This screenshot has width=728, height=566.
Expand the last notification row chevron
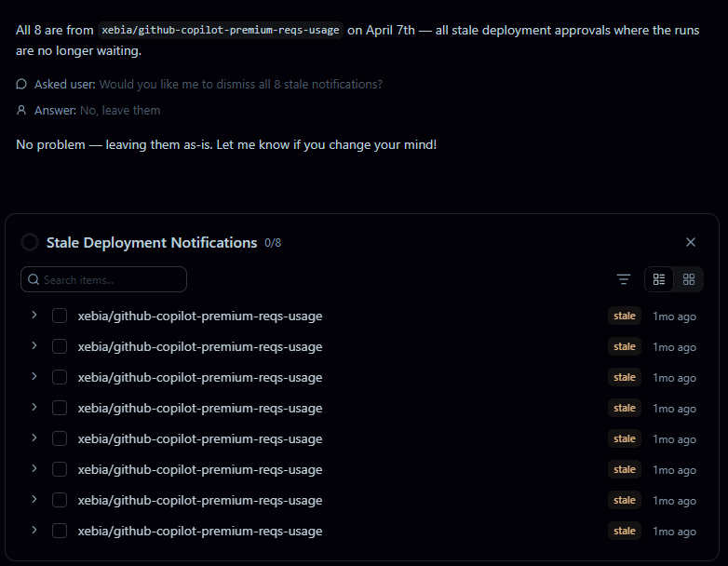34,530
